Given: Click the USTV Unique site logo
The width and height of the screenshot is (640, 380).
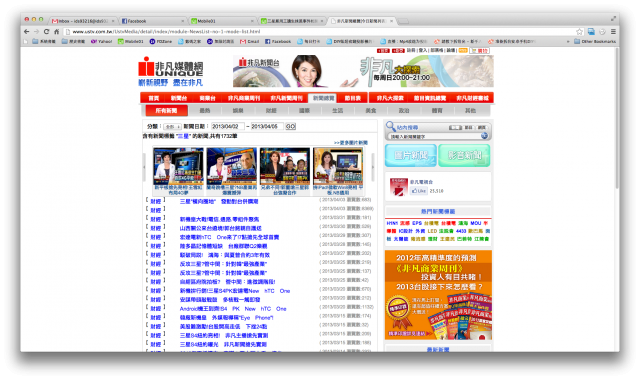Looking at the screenshot, I should (171, 71).
